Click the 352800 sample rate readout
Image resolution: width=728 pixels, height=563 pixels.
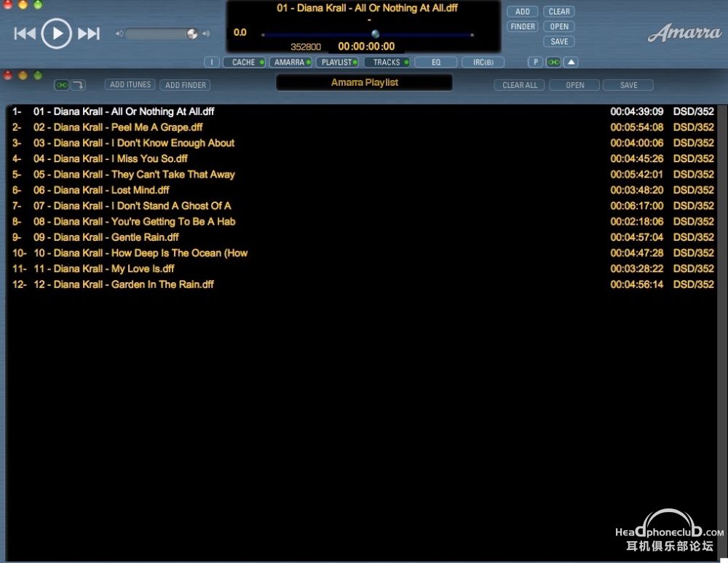tap(306, 47)
